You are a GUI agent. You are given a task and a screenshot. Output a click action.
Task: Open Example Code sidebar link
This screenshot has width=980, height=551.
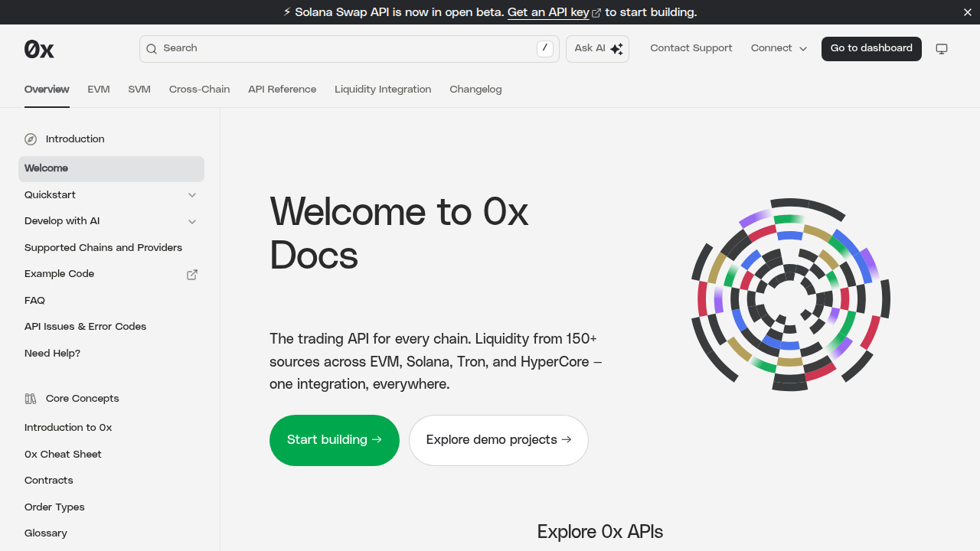click(x=111, y=274)
